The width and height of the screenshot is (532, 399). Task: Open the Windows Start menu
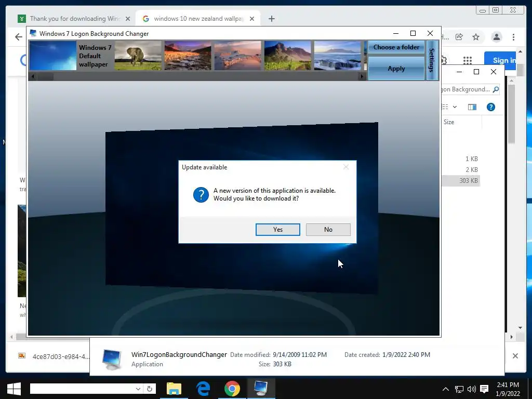(14, 389)
